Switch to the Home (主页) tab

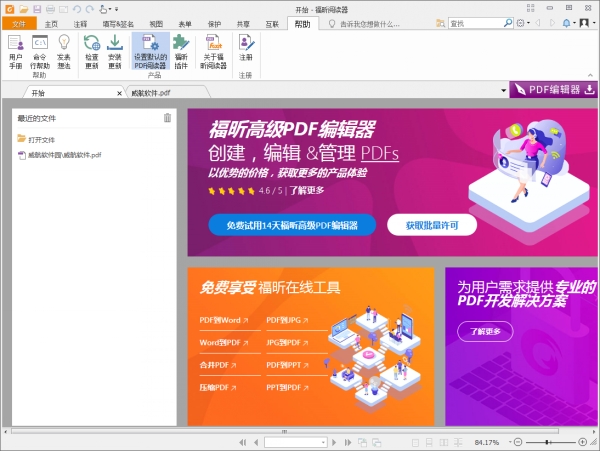(51, 24)
